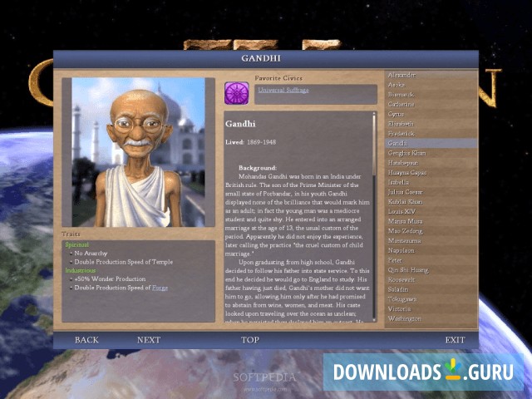532x399 pixels.
Task: Click the Spiritual trait heading
Action: [77, 244]
